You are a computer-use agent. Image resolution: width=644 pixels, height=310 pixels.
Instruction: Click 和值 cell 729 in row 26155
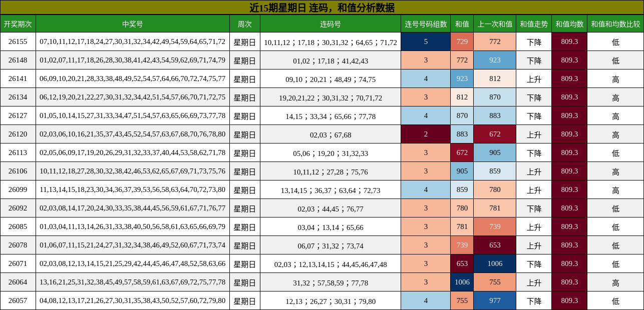(462, 42)
